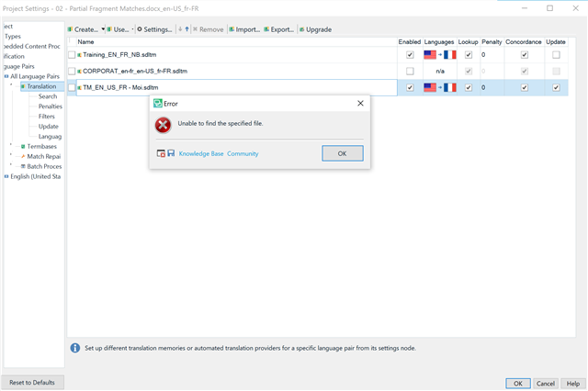Toggle Enabled for Training_EN_FR_NB.sdltm
The image size is (588, 391).
[x=410, y=55]
